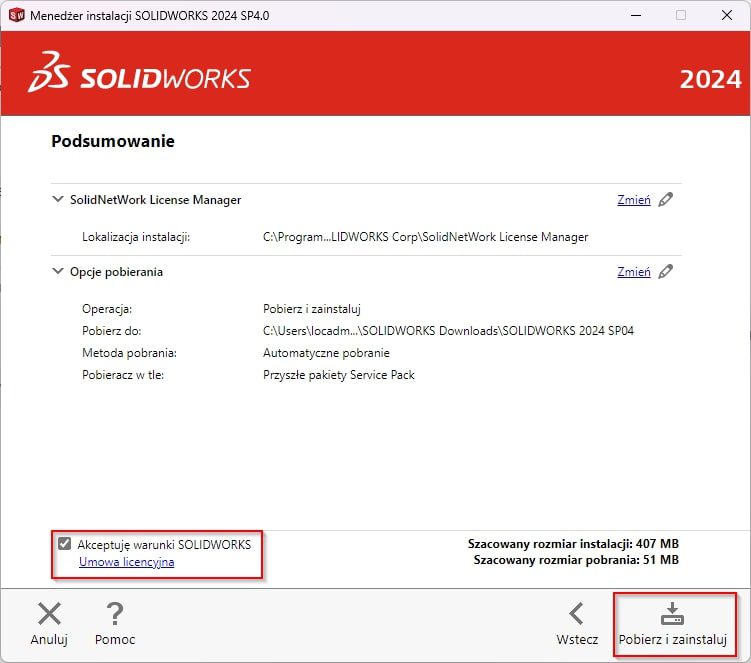The image size is (751, 663).
Task: Close the installation manager window
Action: point(726,15)
